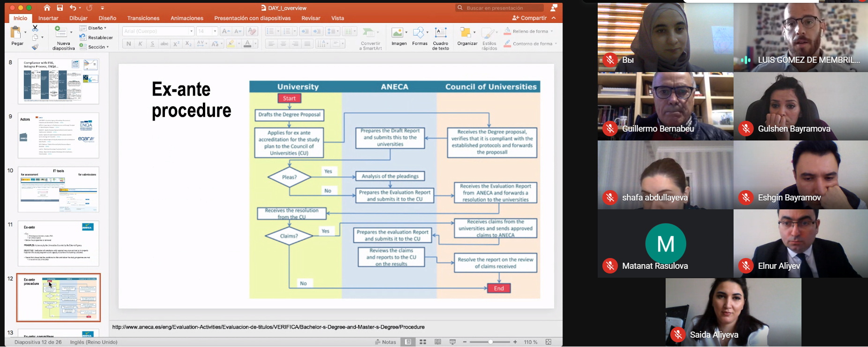Increase font size with A-up icon
Viewport: 868px width, 347px height.
[226, 31]
